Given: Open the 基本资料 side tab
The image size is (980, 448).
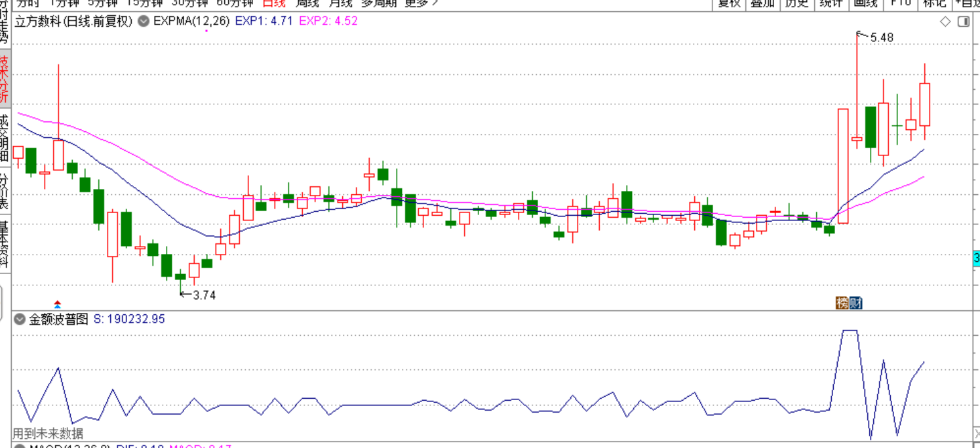Looking at the screenshot, I should 5,244.
